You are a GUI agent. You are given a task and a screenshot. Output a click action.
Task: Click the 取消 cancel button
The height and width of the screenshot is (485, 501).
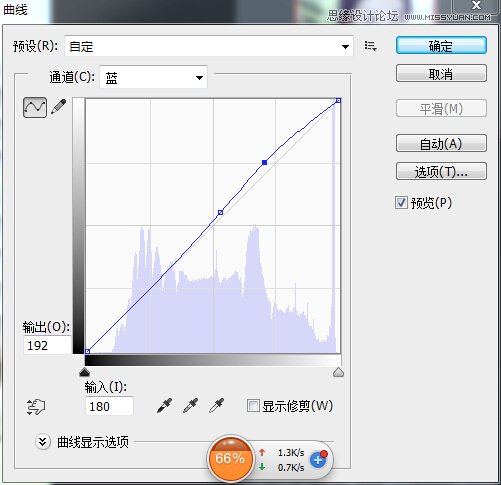point(441,73)
